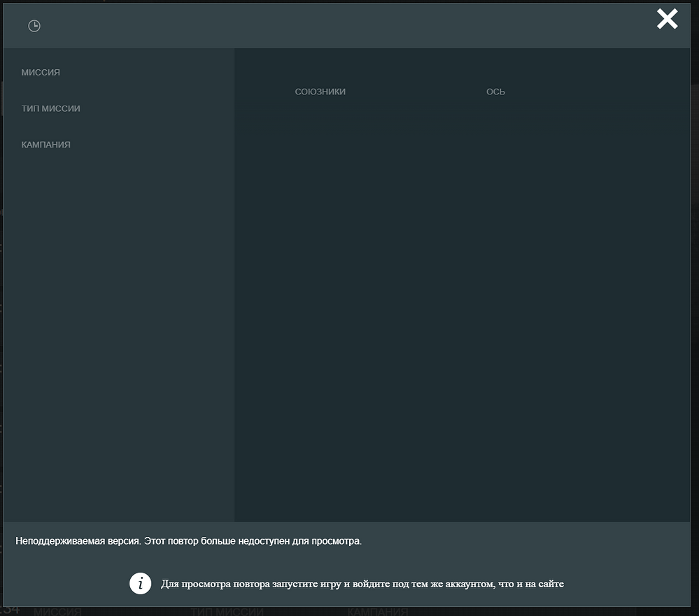Image resolution: width=699 pixels, height=616 pixels.
Task: Click the dimmed '34' value at bottom left
Action: [10, 610]
